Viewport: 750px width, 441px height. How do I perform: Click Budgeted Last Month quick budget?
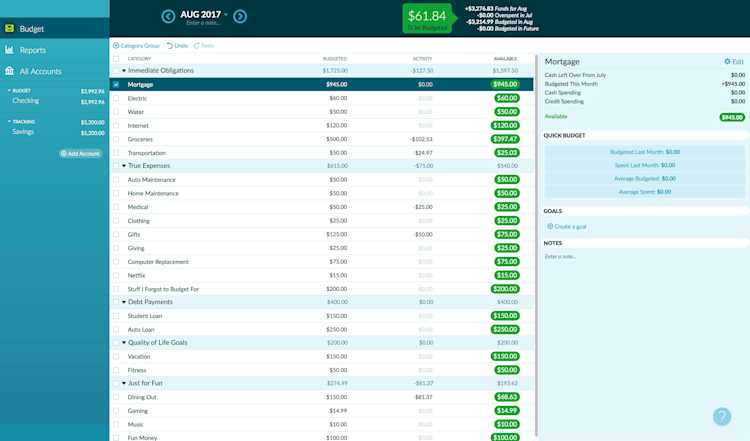point(645,152)
